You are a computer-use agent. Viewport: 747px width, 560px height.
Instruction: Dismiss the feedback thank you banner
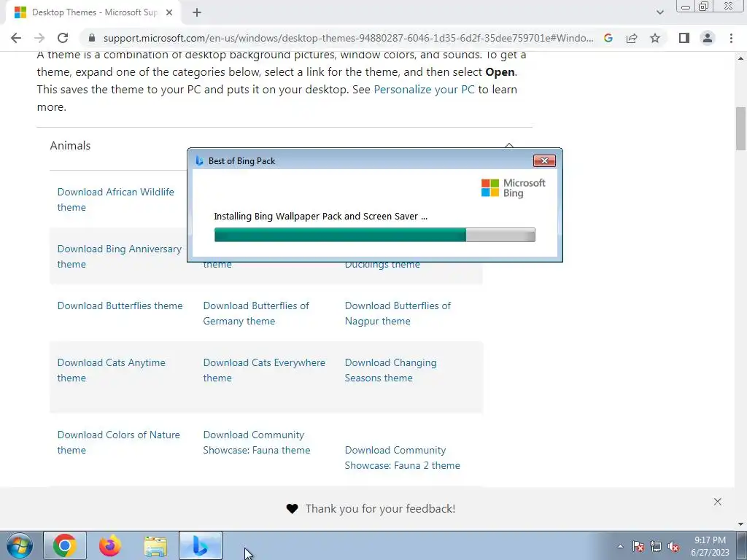(718, 502)
